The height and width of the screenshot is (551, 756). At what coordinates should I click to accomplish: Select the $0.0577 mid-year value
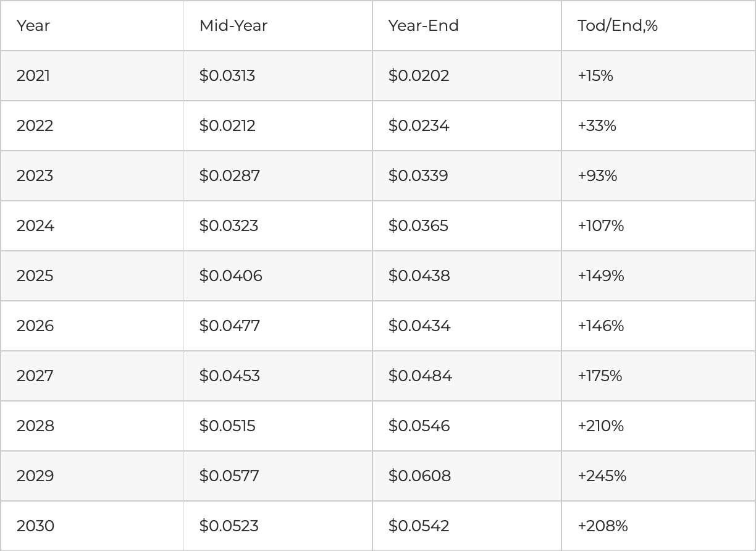(x=229, y=476)
